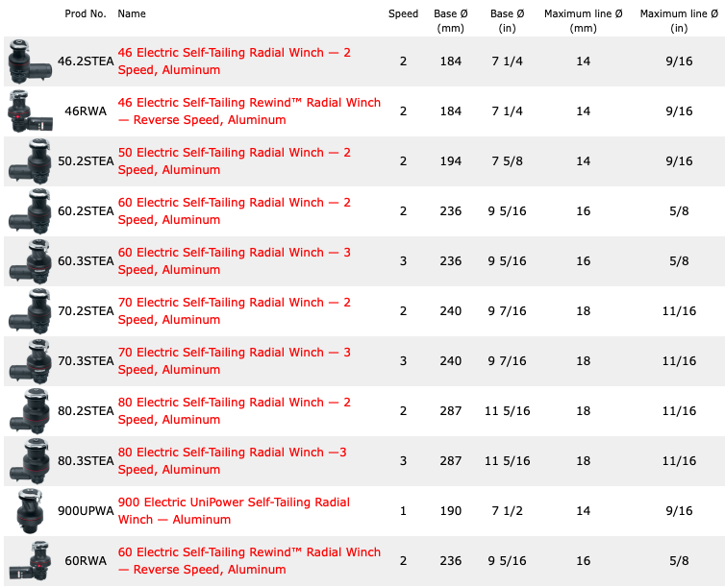This screenshot has width=725, height=588.
Task: Open the 60.2STEA winch thumbnail
Action: tap(30, 211)
